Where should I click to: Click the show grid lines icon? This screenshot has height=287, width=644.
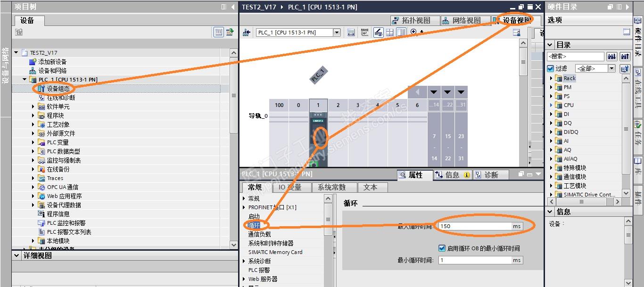[x=390, y=33]
